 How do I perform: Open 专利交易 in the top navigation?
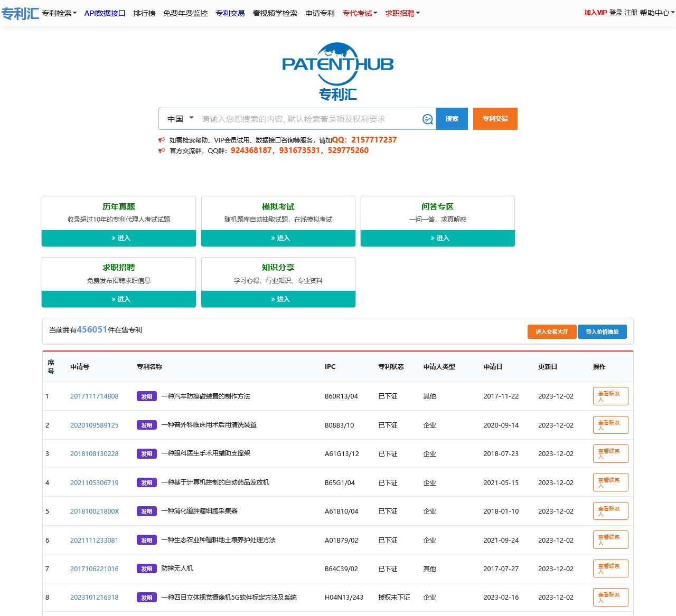pos(230,13)
